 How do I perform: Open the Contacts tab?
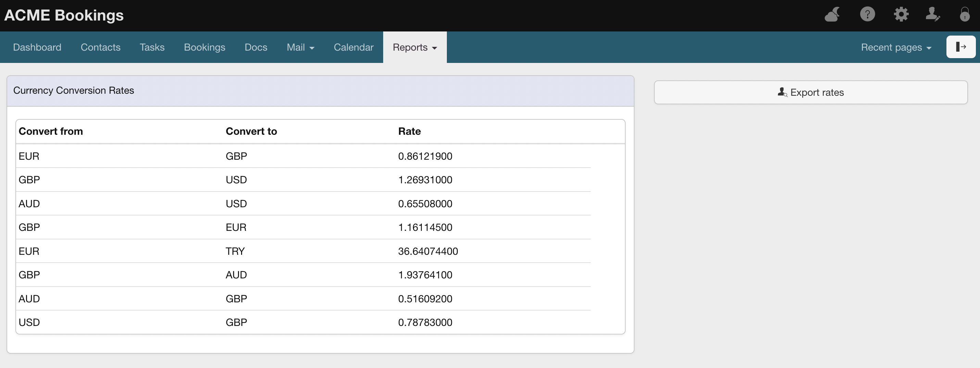pyautogui.click(x=100, y=47)
